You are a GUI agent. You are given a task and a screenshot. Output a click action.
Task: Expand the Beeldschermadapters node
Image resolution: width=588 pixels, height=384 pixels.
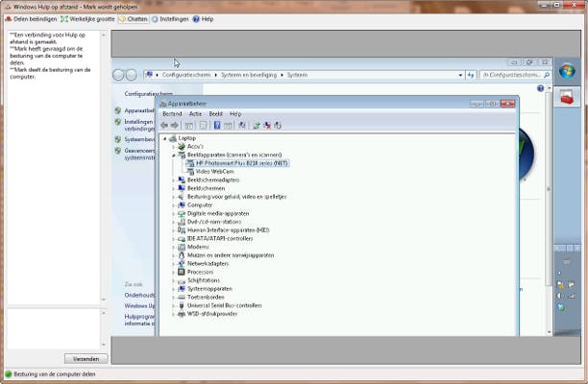pyautogui.click(x=173, y=180)
